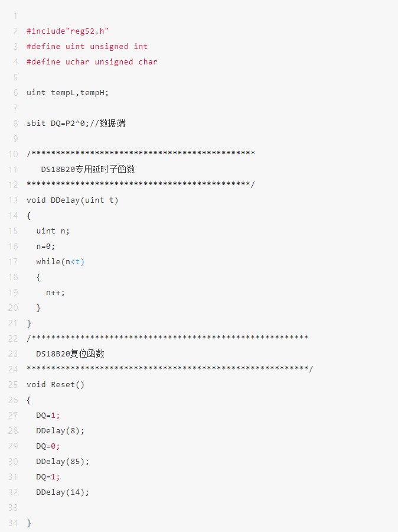Click the DDelay(85); call
398x532 pixels.
63,461
